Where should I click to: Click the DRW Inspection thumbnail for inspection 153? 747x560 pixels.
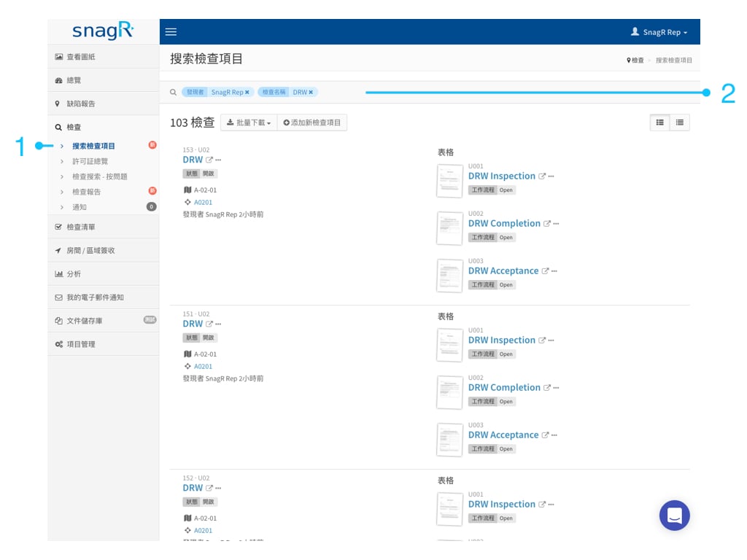(x=449, y=181)
